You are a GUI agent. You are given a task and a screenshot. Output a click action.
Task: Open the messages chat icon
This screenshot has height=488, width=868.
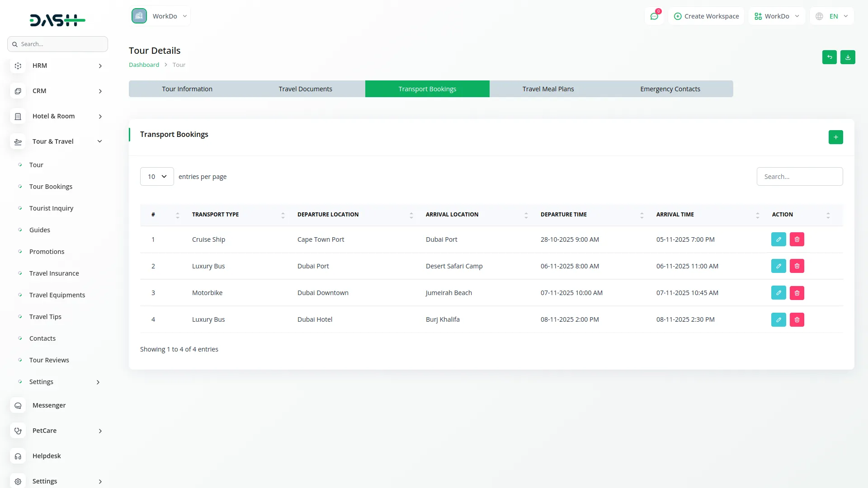pyautogui.click(x=654, y=16)
